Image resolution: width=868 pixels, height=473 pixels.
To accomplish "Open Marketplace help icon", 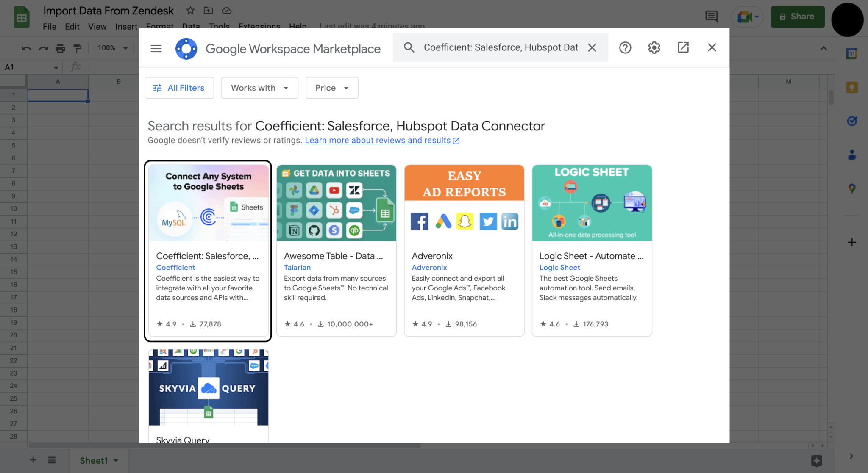I will (625, 47).
